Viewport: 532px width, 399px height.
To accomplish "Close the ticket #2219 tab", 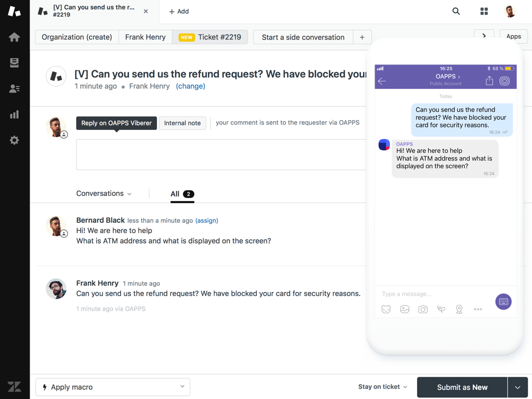I will pyautogui.click(x=146, y=11).
